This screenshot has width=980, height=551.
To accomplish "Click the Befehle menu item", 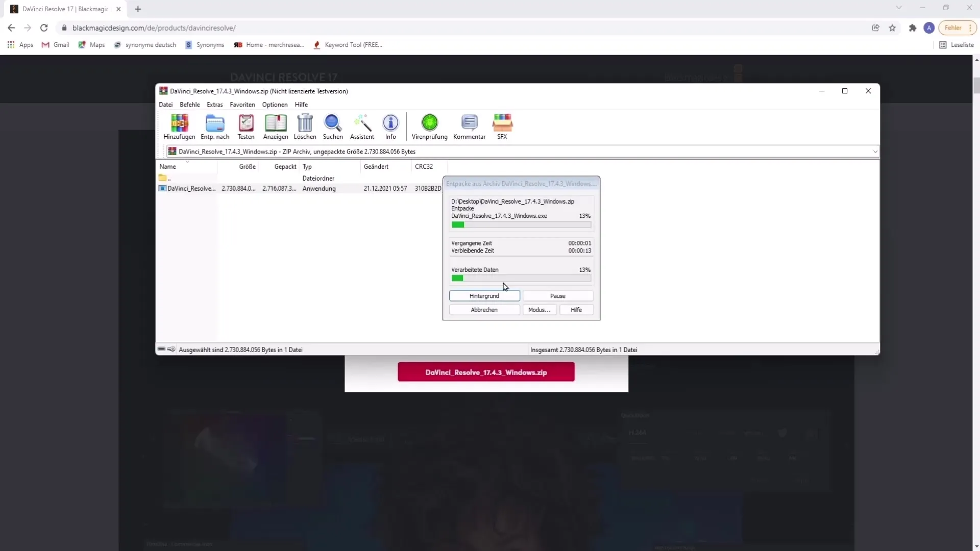I will coord(190,104).
